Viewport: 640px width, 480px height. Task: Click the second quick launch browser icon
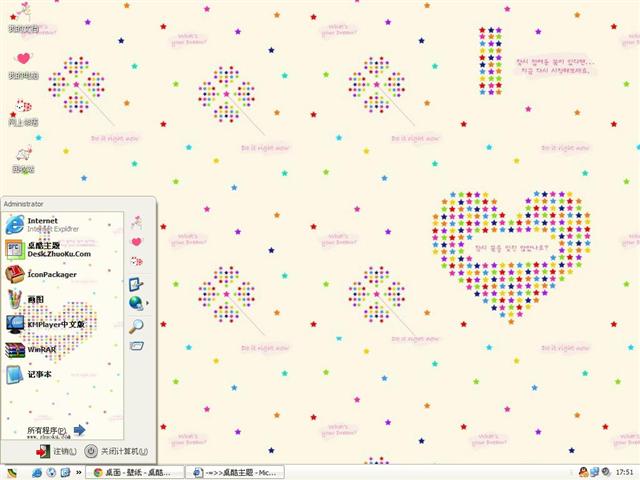tap(51, 473)
